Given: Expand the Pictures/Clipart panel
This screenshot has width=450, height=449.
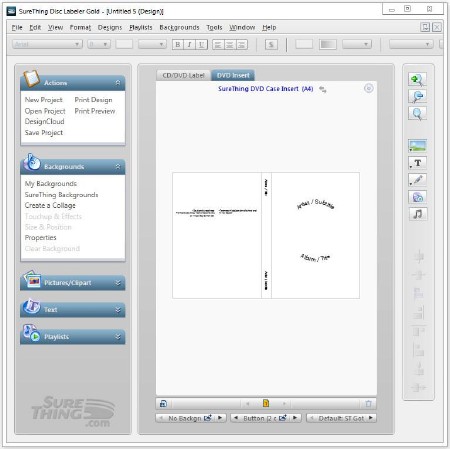Looking at the screenshot, I should coord(118,283).
